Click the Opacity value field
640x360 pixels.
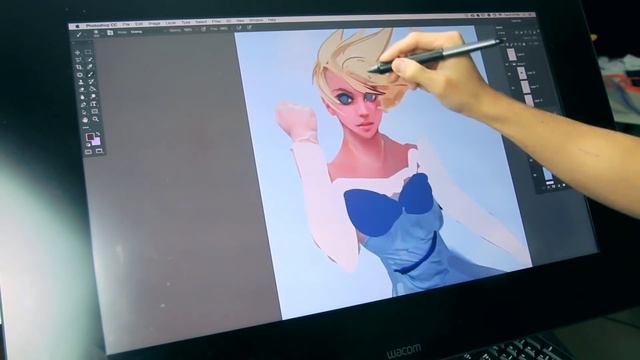tap(188, 30)
